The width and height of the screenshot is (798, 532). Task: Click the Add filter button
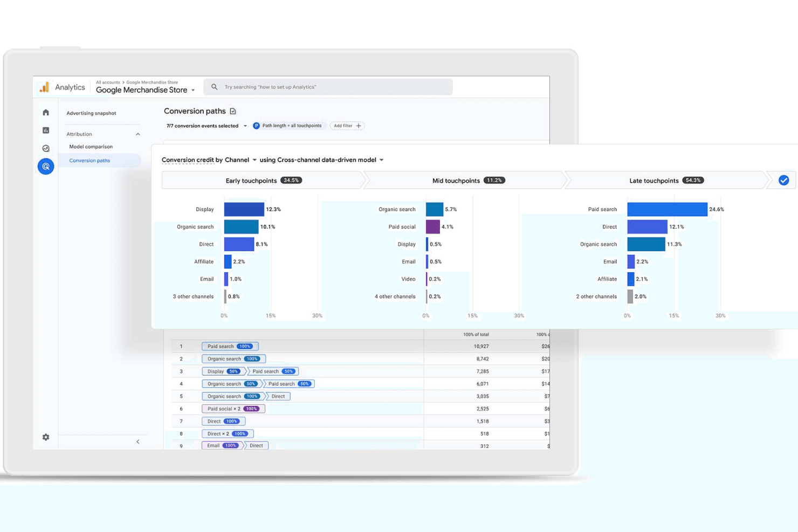347,126
